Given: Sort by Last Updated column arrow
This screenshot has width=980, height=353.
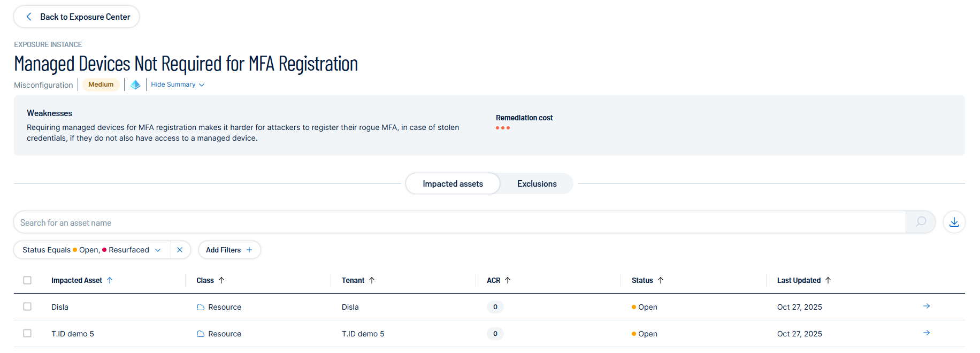Looking at the screenshot, I should [828, 280].
